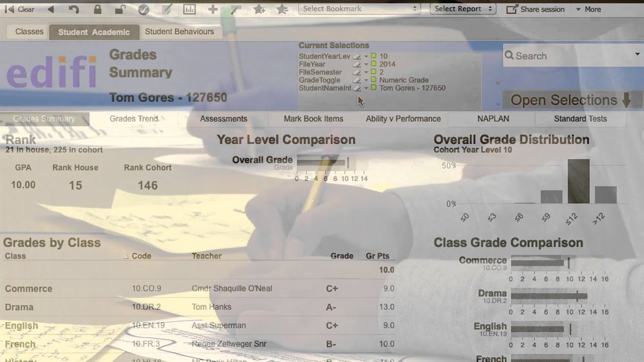Click green indicator next to Numeric Grade
This screenshot has width=644, height=362.
(373, 80)
